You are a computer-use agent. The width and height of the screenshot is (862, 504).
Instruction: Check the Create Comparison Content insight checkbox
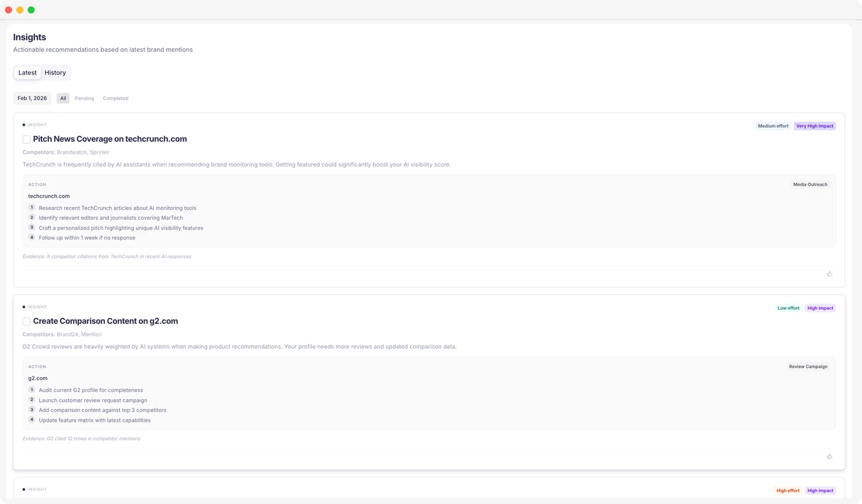click(26, 321)
